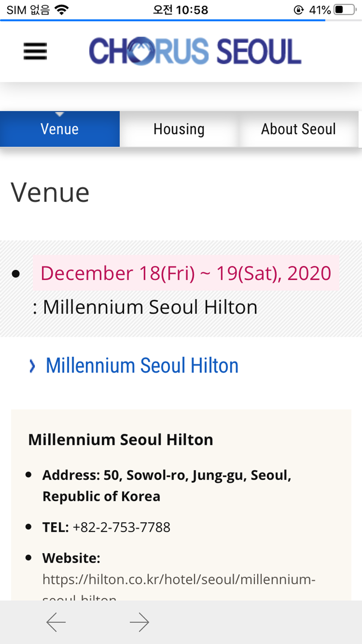362x644 pixels.
Task: Open the hamburger menu
Action: coord(35,51)
